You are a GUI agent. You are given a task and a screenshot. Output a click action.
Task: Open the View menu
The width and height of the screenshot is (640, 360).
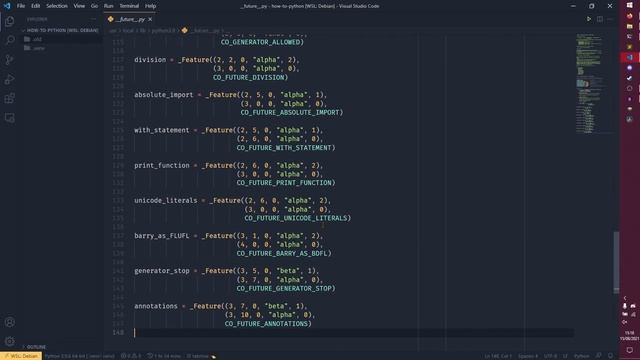pos(79,6)
